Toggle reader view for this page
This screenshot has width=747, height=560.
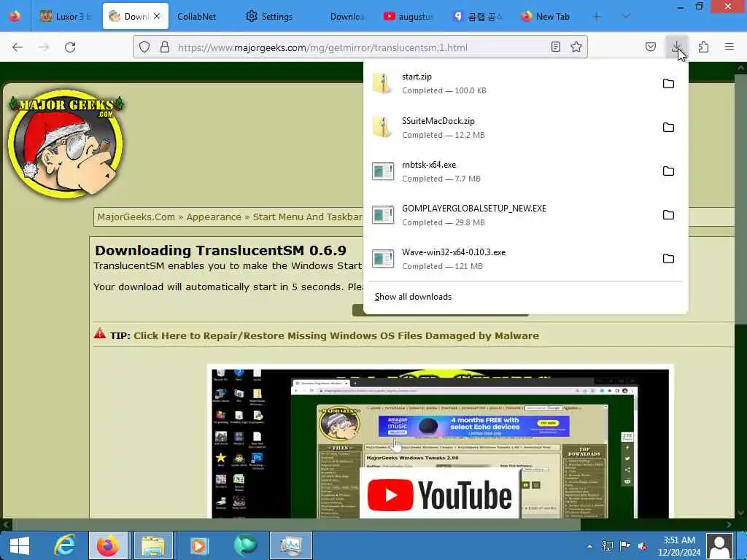[555, 47]
